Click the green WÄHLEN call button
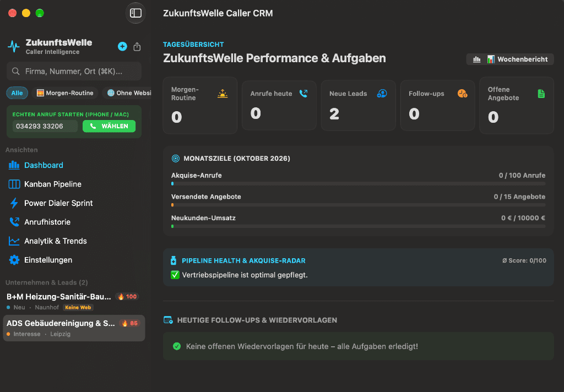Viewport: 564px width, 392px height. pos(109,126)
